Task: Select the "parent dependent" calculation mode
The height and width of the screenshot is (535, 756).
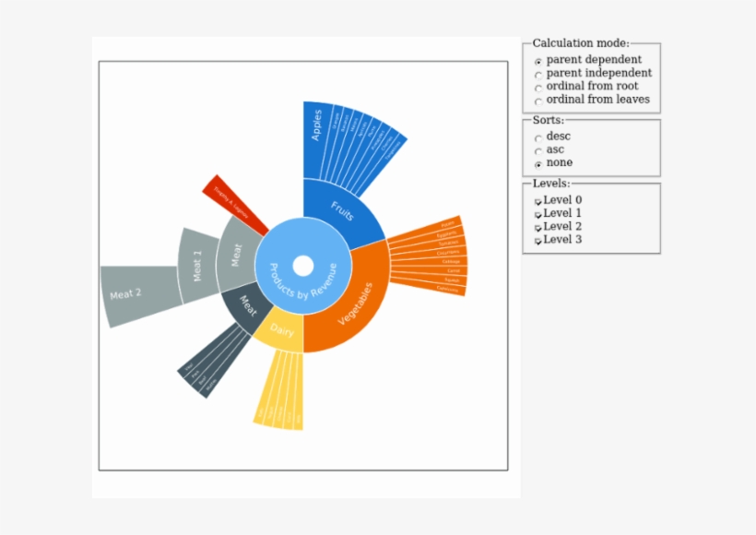Action: (x=538, y=59)
